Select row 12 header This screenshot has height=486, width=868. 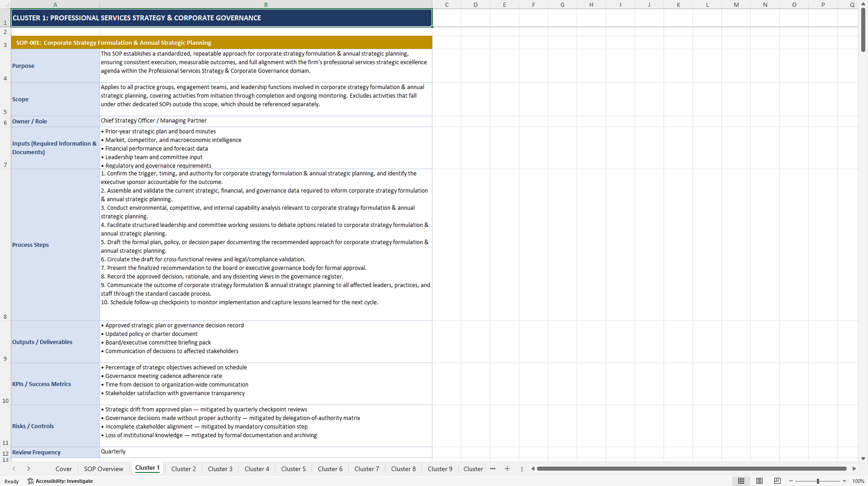pyautogui.click(x=5, y=452)
